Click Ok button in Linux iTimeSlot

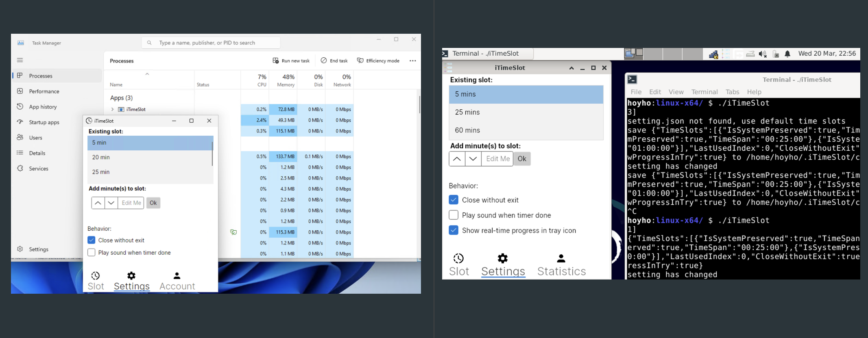point(522,159)
